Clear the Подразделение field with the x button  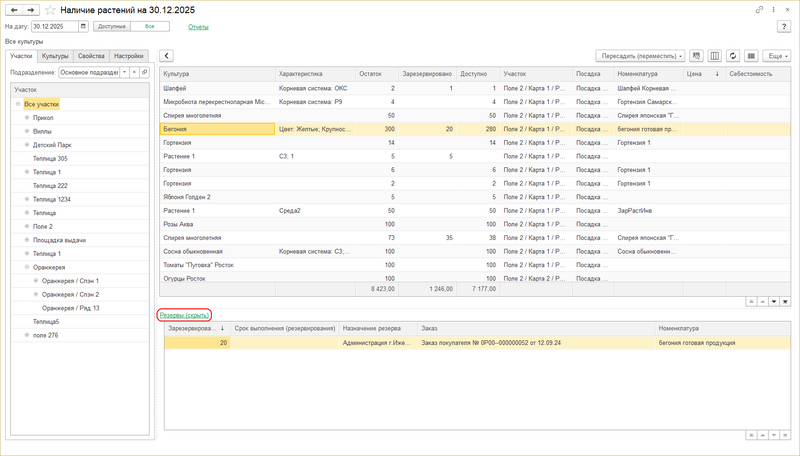[x=134, y=72]
